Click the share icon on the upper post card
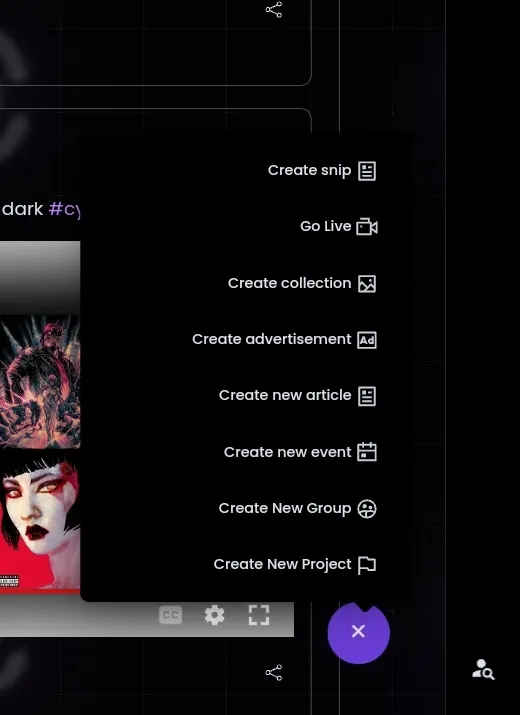This screenshot has height=715, width=520. click(274, 10)
